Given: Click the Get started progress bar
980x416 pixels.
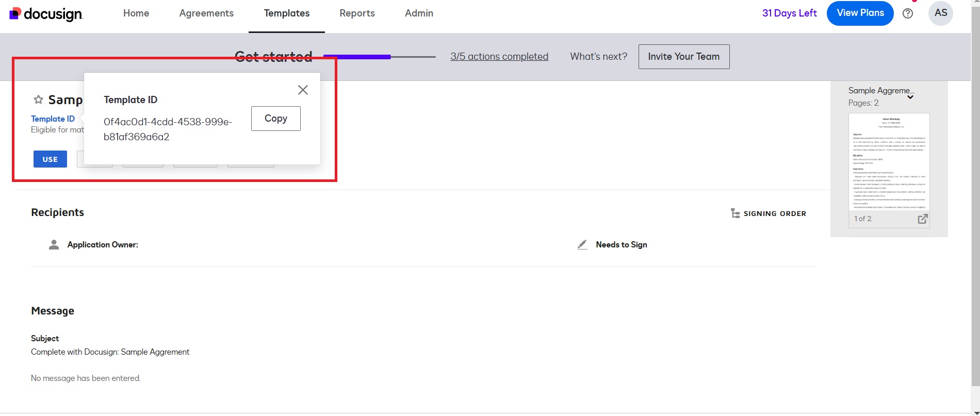Looking at the screenshot, I should coord(379,57).
